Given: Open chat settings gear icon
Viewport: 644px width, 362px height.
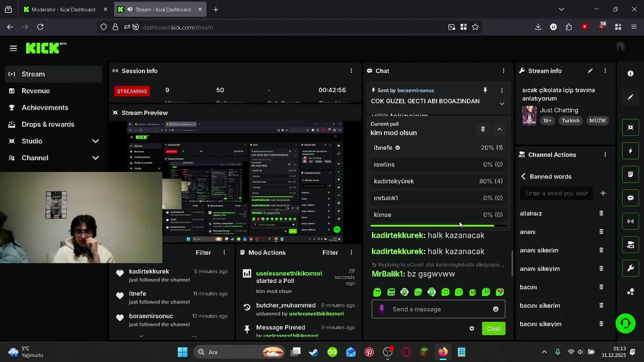Looking at the screenshot, I should [x=471, y=328].
